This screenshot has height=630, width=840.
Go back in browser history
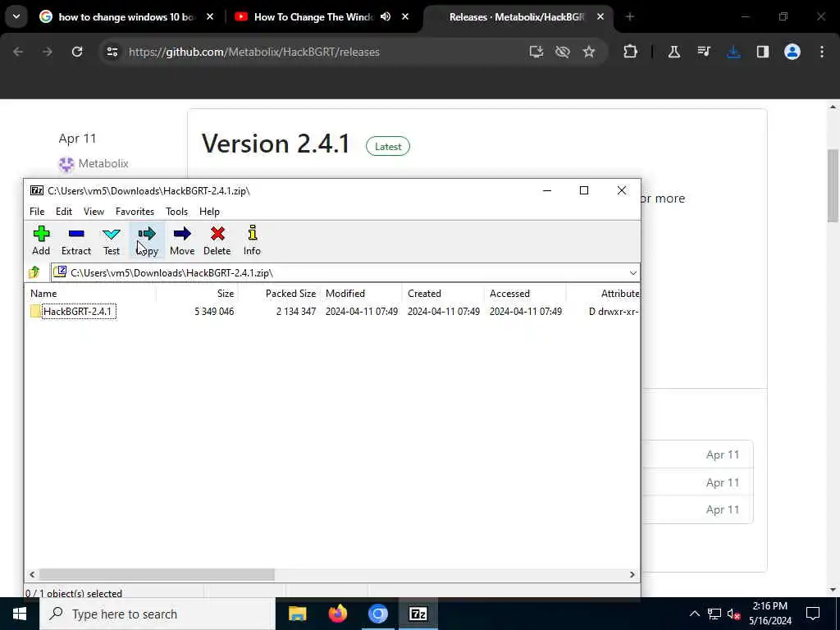pyautogui.click(x=18, y=52)
